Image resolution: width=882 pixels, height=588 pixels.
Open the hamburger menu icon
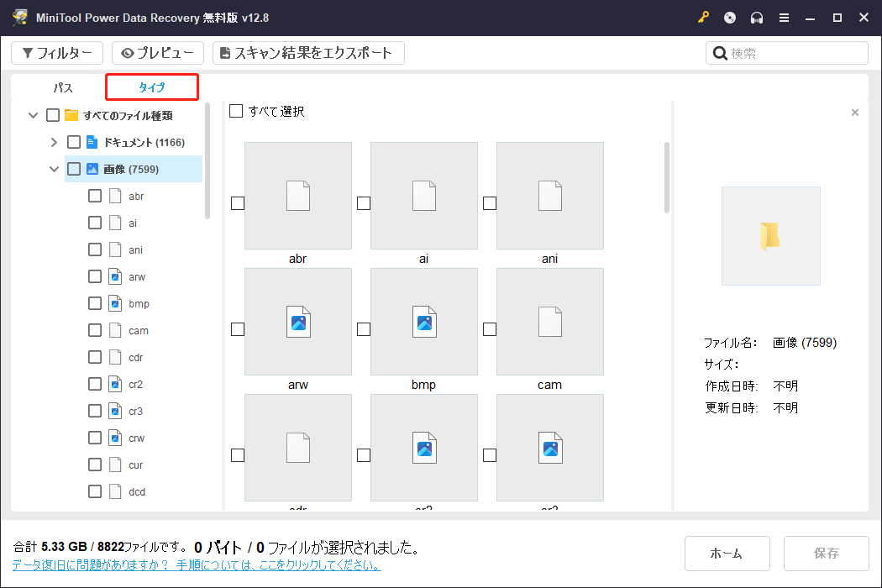click(x=784, y=17)
